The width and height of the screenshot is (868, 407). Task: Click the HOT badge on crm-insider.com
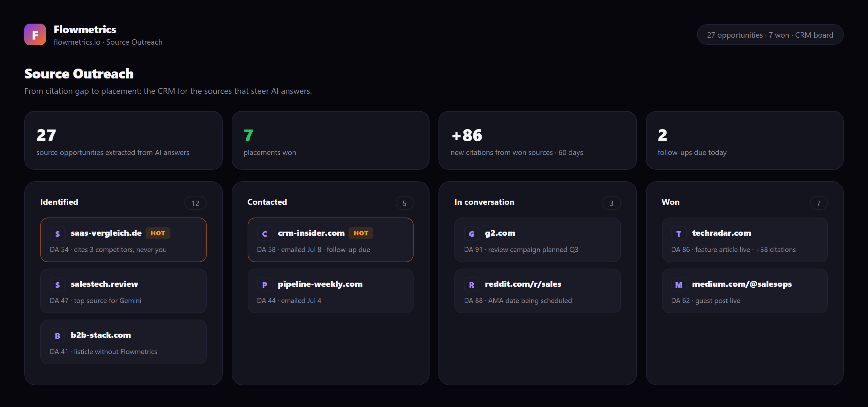(361, 233)
